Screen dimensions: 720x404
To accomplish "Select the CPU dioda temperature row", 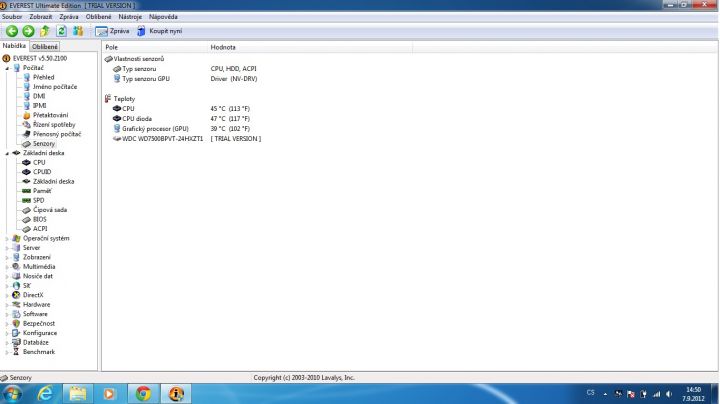I will click(x=181, y=118).
